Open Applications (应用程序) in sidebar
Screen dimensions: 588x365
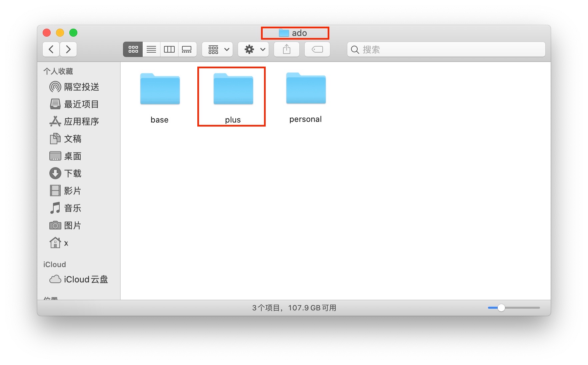[x=81, y=122]
